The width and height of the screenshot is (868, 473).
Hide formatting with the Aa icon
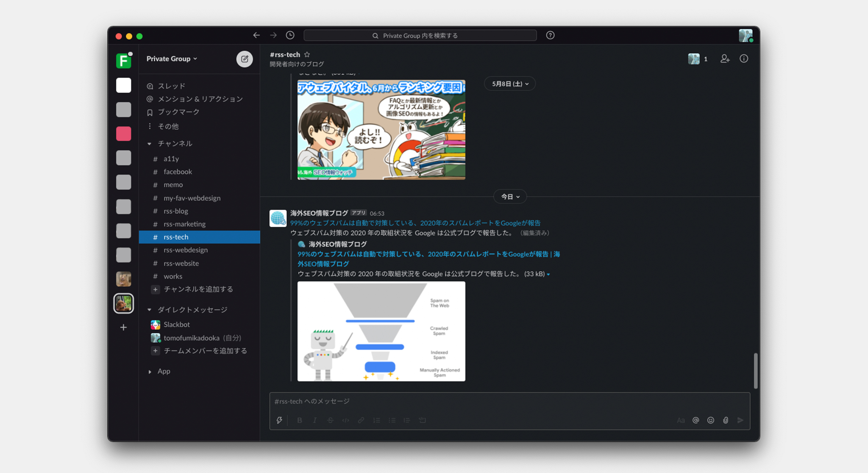click(x=681, y=420)
